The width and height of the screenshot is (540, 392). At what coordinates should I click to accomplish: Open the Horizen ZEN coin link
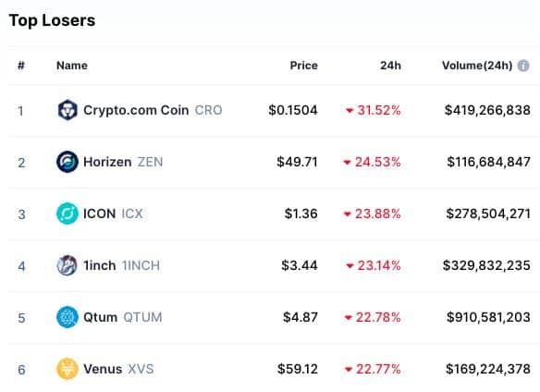[123, 162]
